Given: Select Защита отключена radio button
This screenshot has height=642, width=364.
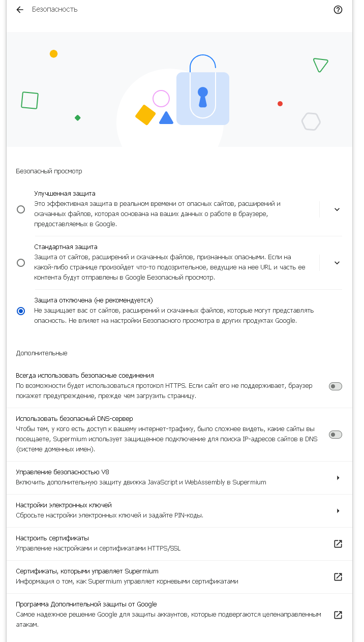Looking at the screenshot, I should (x=21, y=311).
